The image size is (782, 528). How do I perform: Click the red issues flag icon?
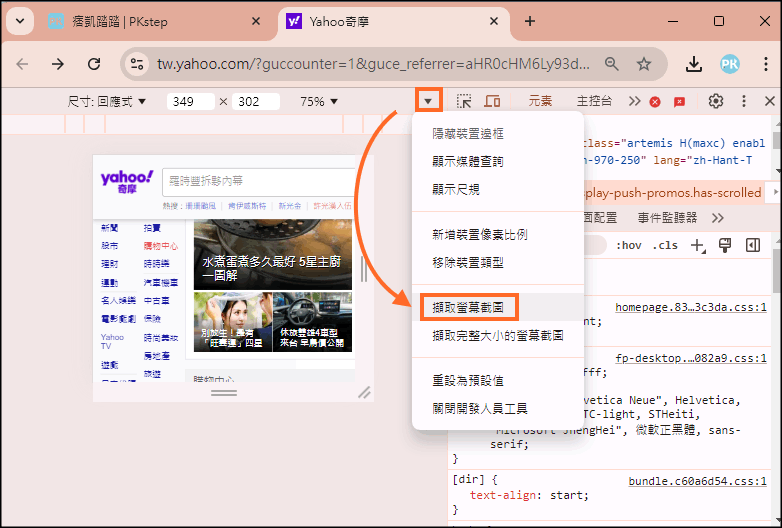679,102
